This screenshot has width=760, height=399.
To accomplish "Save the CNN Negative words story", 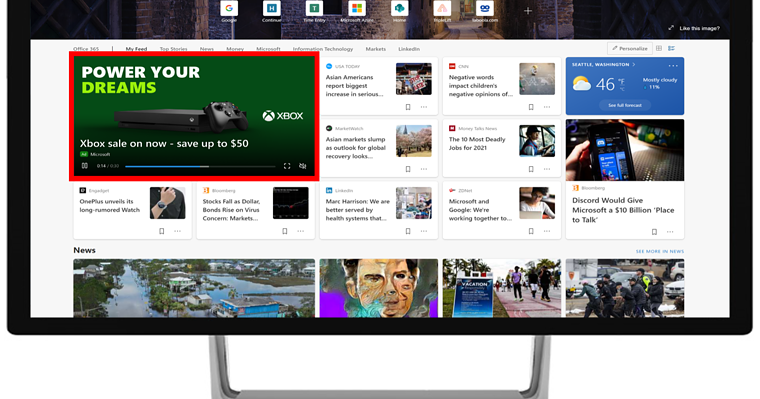I will pos(531,107).
